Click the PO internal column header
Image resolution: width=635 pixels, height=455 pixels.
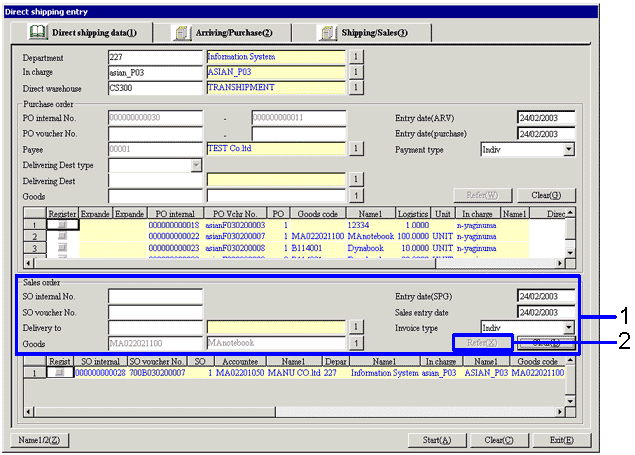coord(175,213)
